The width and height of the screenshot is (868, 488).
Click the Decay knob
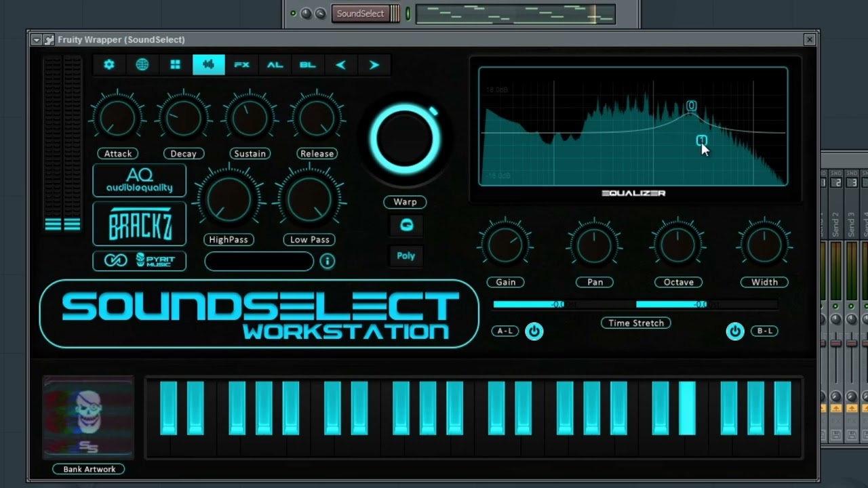[x=183, y=118]
